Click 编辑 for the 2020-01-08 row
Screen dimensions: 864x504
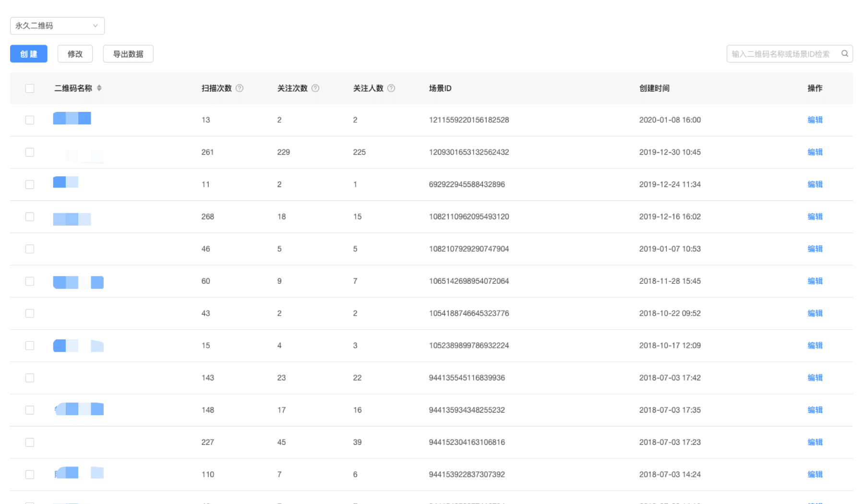click(815, 120)
